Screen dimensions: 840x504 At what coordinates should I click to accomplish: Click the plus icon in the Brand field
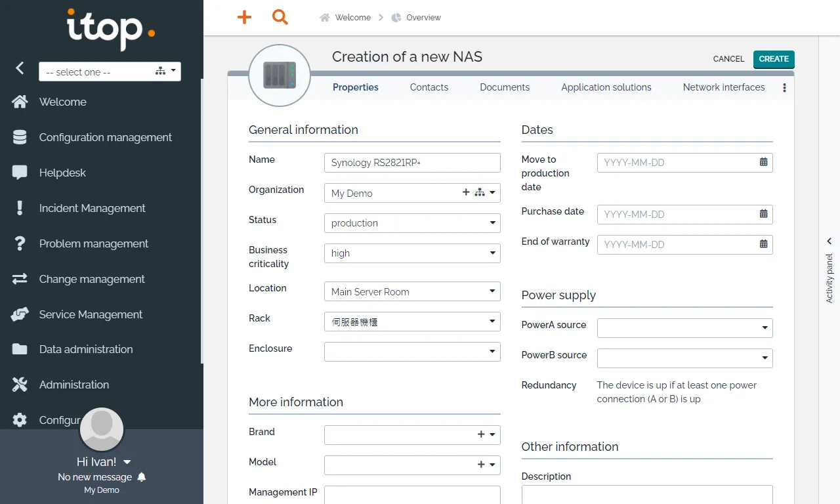(481, 434)
